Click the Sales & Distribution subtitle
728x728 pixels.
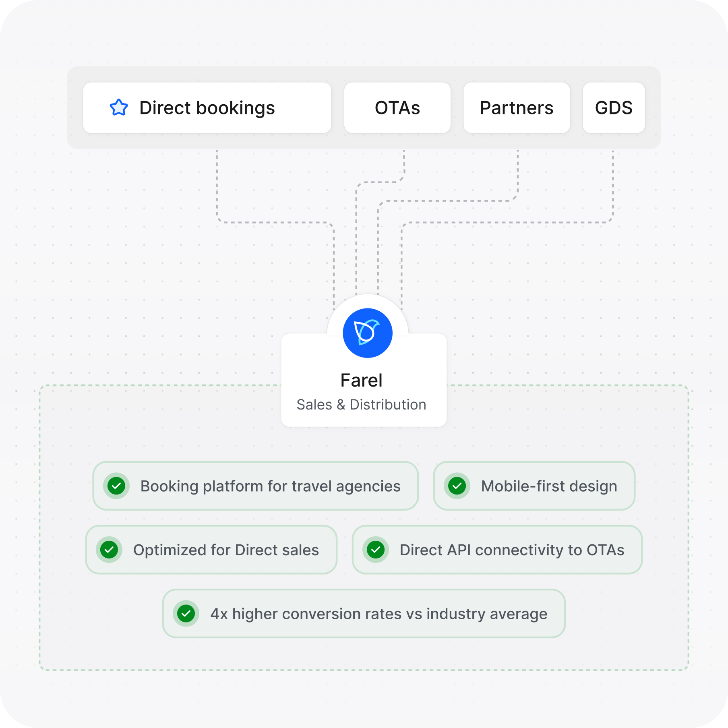click(x=361, y=405)
